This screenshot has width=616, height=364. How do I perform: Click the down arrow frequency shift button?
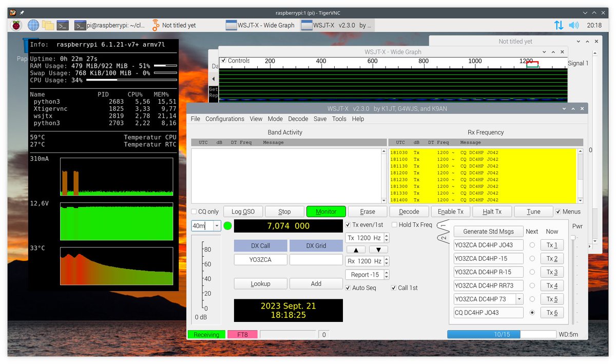(x=378, y=250)
